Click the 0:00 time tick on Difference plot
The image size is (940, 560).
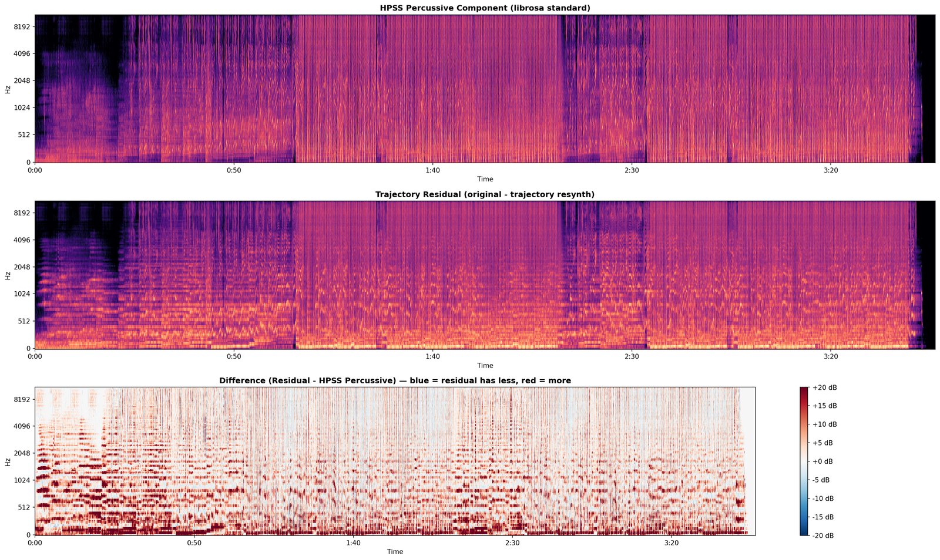[x=35, y=543]
